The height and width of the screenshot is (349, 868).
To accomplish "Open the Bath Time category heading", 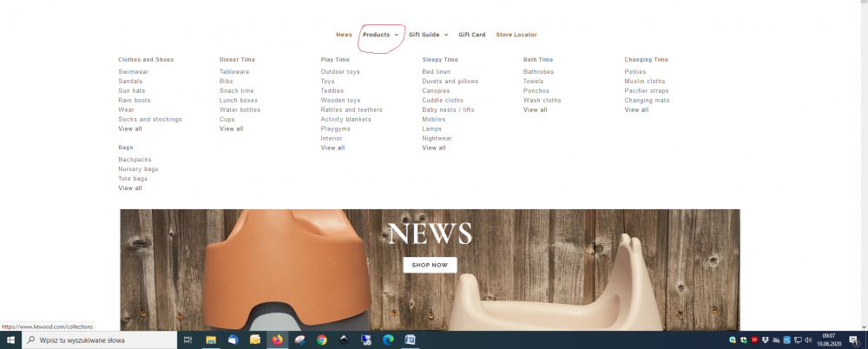I will click(538, 59).
